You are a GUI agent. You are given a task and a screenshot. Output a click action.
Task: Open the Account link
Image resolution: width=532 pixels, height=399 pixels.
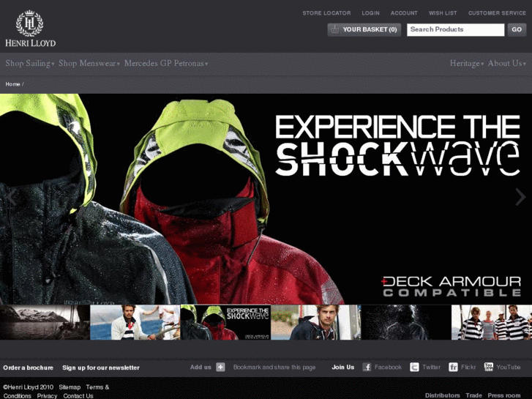tap(404, 13)
